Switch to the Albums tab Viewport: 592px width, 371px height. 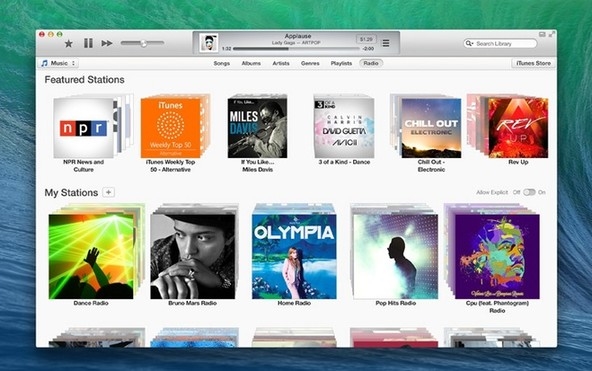[251, 63]
